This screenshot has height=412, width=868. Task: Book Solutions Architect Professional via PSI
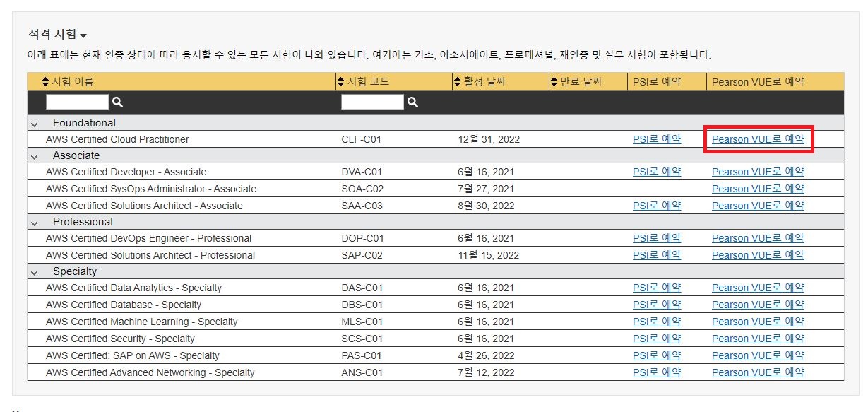(x=657, y=255)
